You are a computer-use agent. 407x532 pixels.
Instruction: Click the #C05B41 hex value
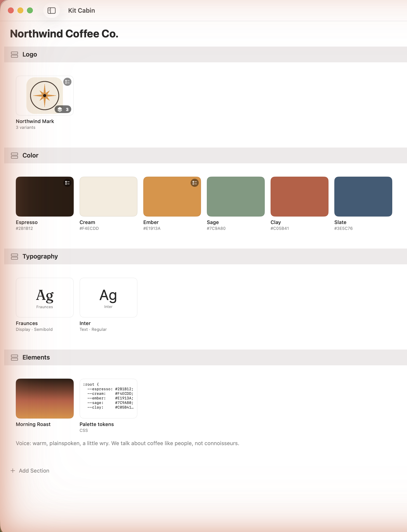tap(280, 228)
